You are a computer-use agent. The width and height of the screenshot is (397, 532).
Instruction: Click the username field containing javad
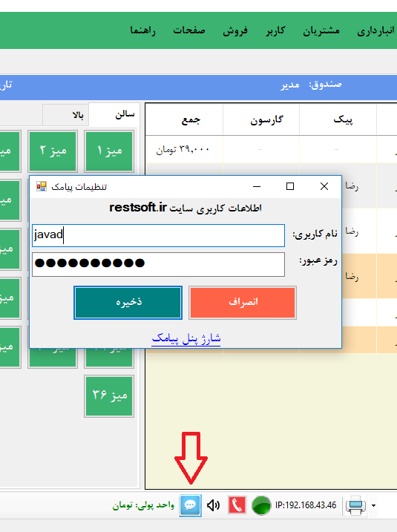(158, 235)
